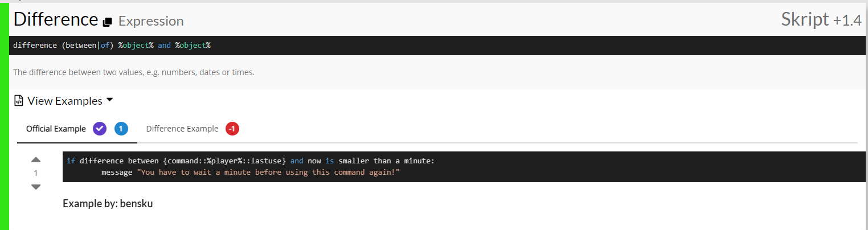This screenshot has width=868, height=230.
Task: Copy the Difference syntax link icon
Action: [108, 22]
